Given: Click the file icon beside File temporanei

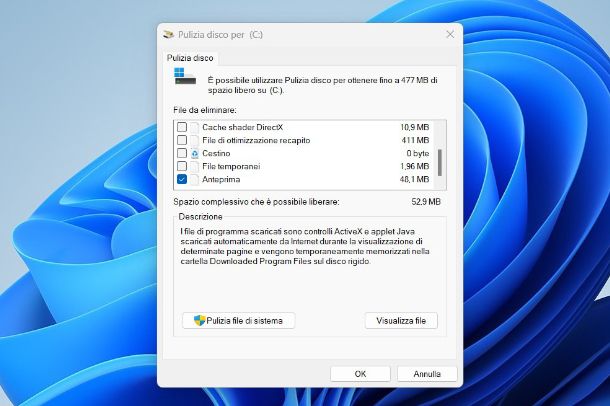Looking at the screenshot, I should coord(195,166).
